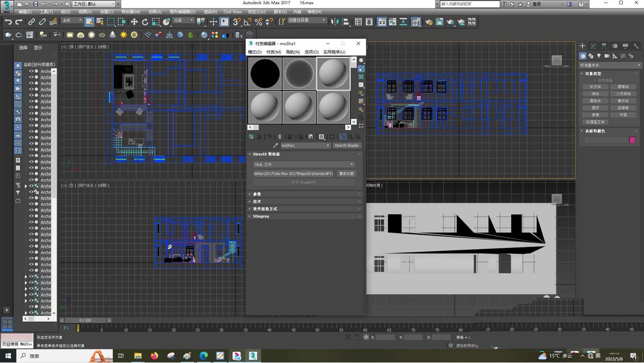This screenshot has width=644, height=363.
Task: Activate the Rotate transform tool
Action: (145, 22)
